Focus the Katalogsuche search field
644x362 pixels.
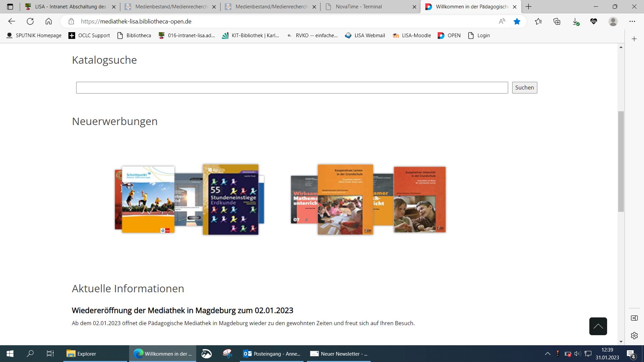click(292, 87)
